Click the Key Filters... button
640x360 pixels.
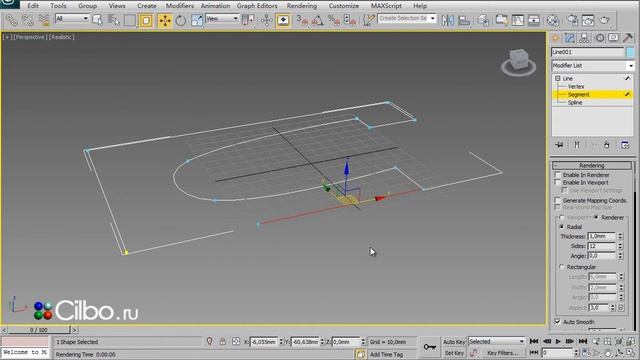click(x=503, y=353)
